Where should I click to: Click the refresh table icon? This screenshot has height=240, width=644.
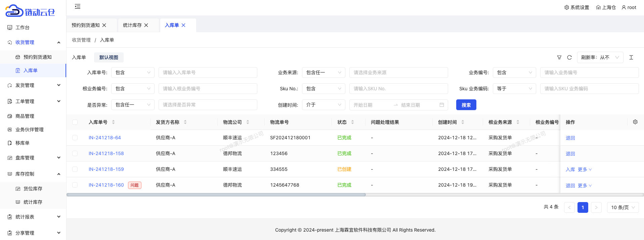point(569,57)
